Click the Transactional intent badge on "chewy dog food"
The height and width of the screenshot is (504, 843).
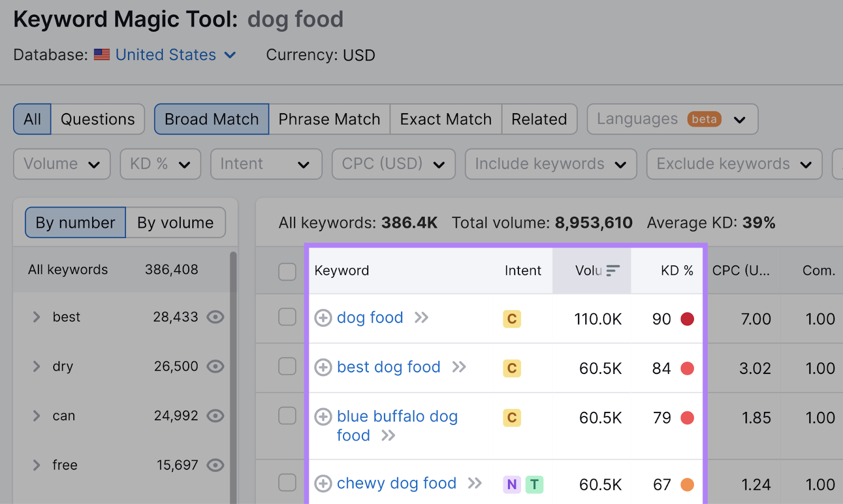pos(535,484)
